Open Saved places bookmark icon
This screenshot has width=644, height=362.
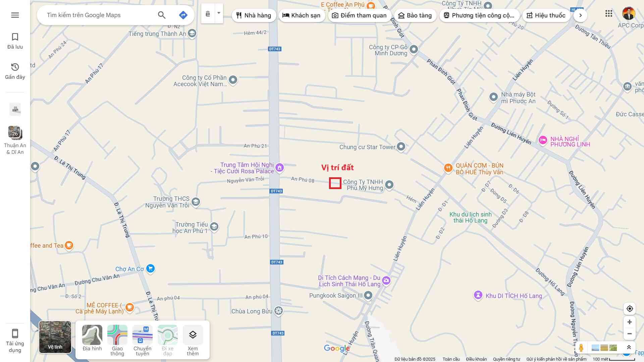coord(15,41)
